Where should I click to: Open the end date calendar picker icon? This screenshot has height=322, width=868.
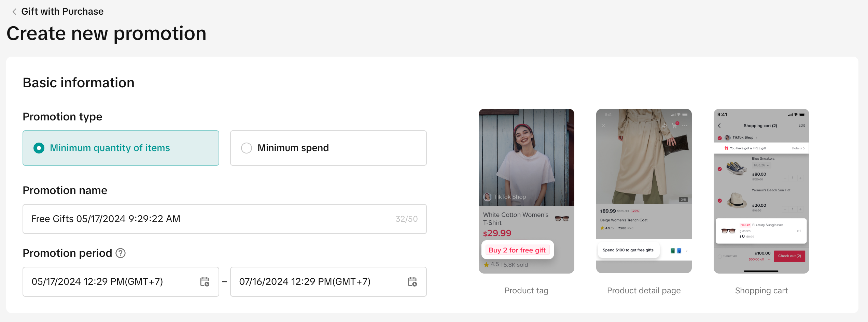[412, 282]
